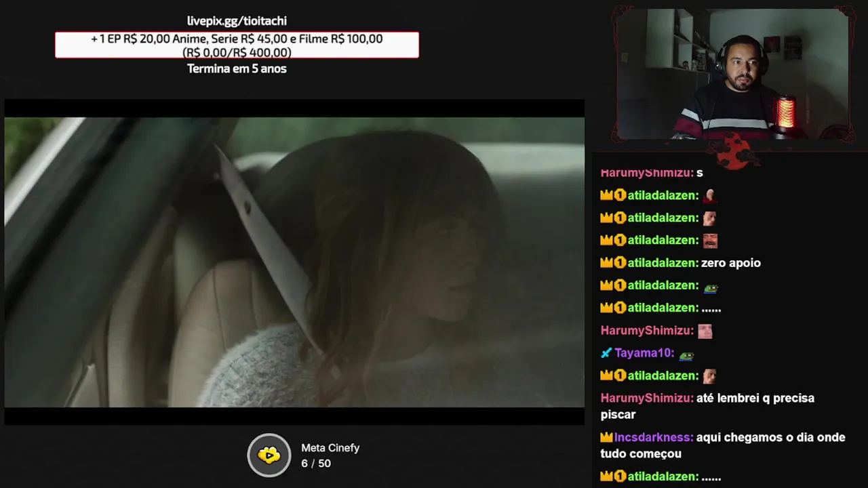Select message 'aqui chegamos o dia onde tudo começou'
This screenshot has height=488, width=868.
click(723, 445)
